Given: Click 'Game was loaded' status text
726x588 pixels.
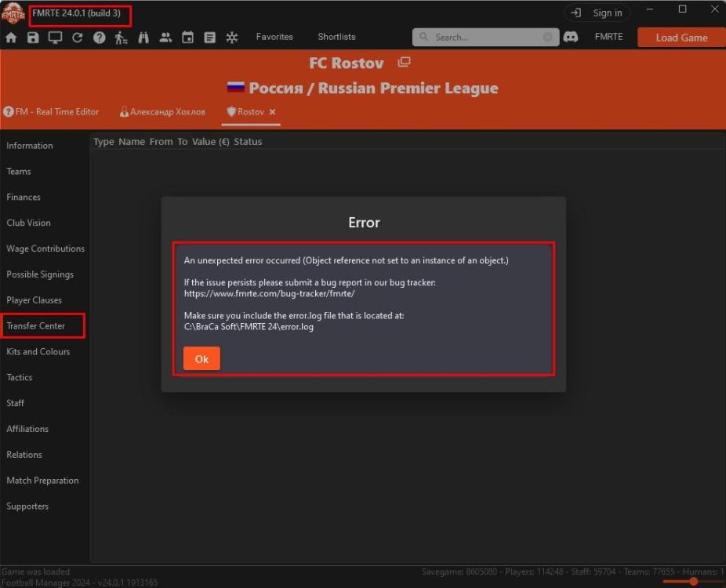Looking at the screenshot, I should (35, 572).
